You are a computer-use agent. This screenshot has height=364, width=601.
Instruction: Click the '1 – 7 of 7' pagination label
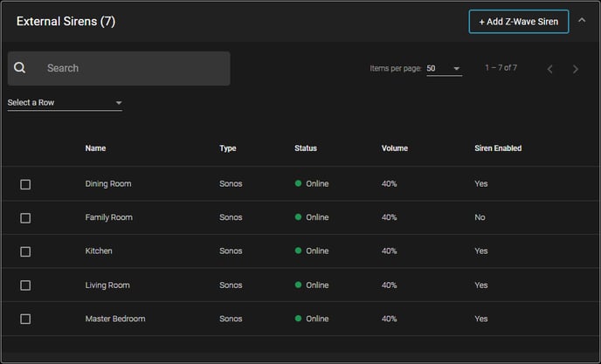tap(501, 68)
